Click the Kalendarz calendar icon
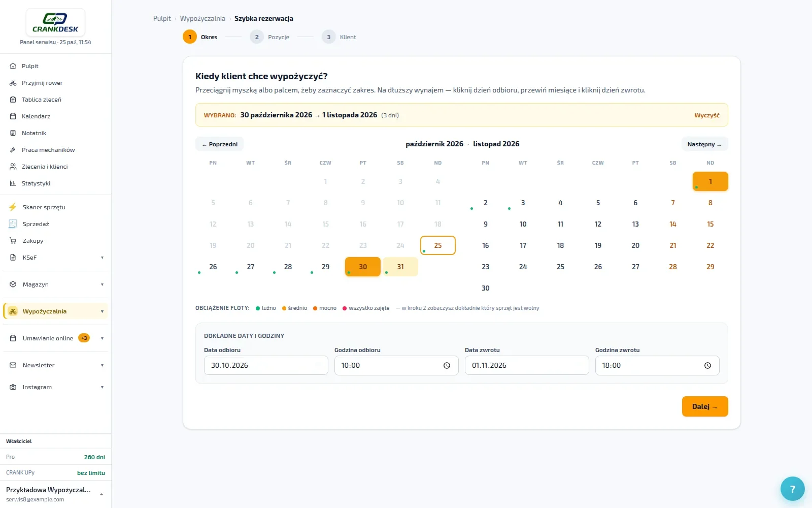Image resolution: width=812 pixels, height=508 pixels. (x=13, y=116)
